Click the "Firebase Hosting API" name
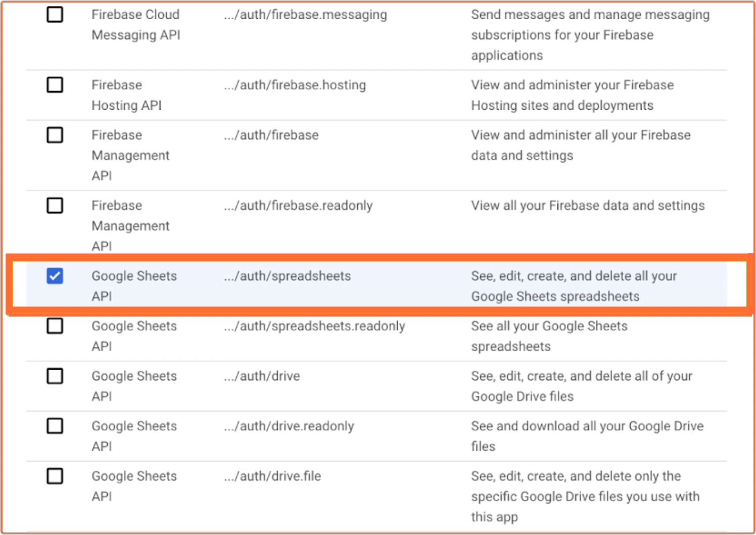 click(126, 95)
